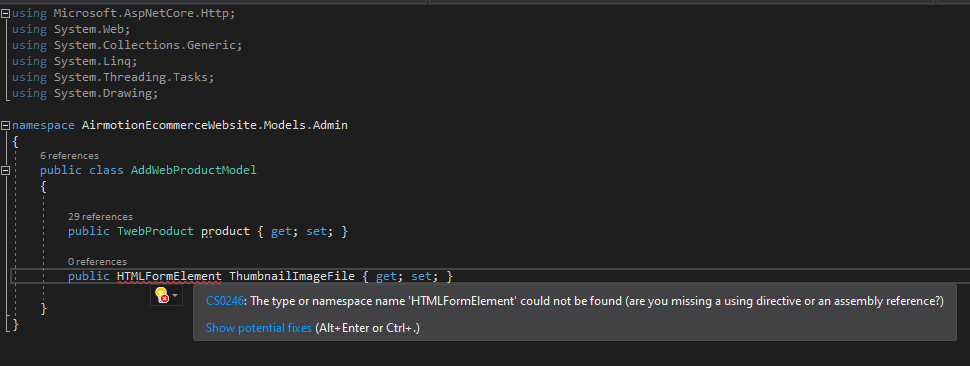The width and height of the screenshot is (970, 366).
Task: Click the Microsoft.AspNetCore.Http using directive
Action: 145,13
